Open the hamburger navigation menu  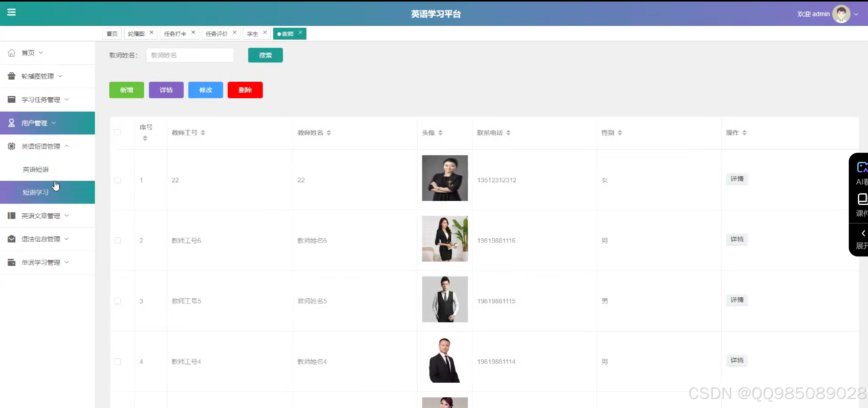pos(11,13)
